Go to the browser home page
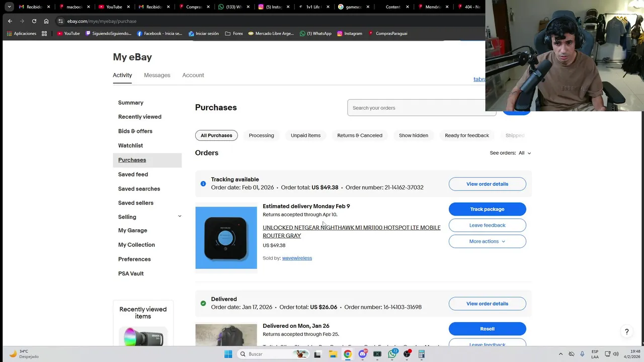Viewport: 644px width, 362px height. (x=46, y=21)
